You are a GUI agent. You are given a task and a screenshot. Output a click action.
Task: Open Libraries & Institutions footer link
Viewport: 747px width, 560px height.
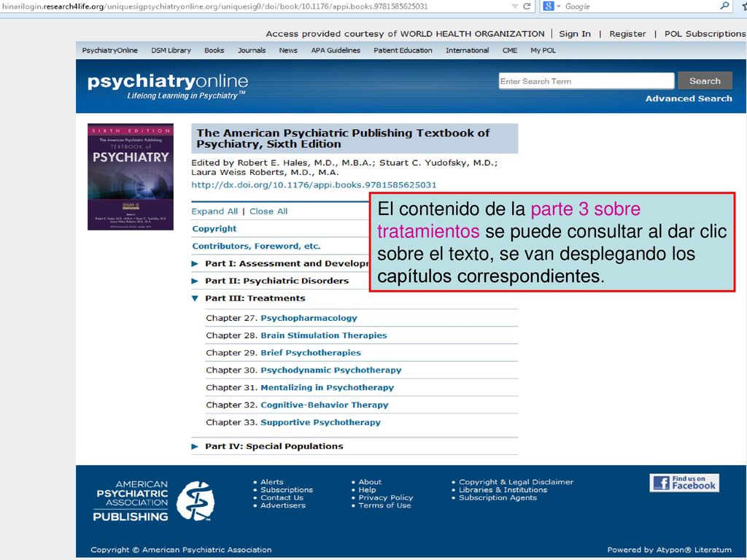click(x=503, y=490)
